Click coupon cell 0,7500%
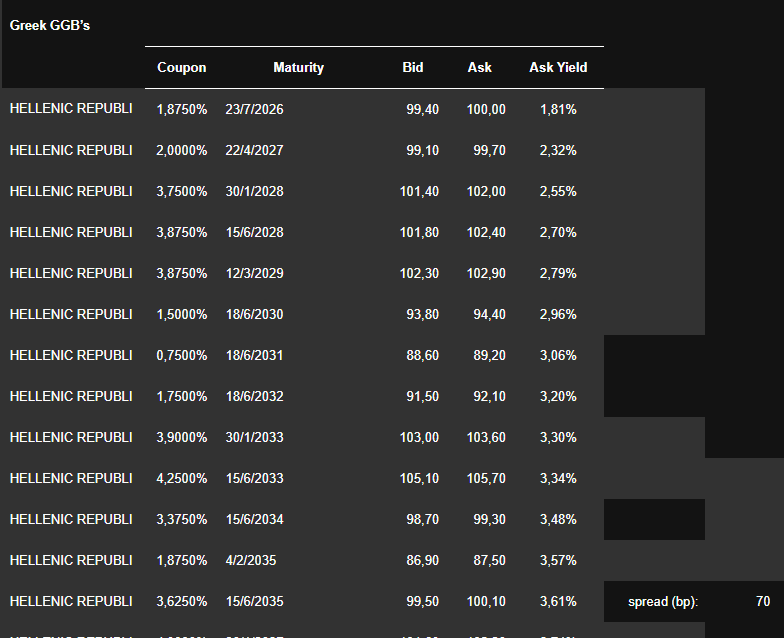 [182, 356]
